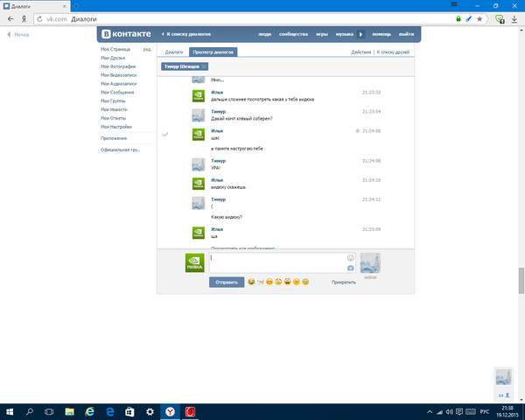Open Yandex Browser from Windows taskbar

pos(172,410)
